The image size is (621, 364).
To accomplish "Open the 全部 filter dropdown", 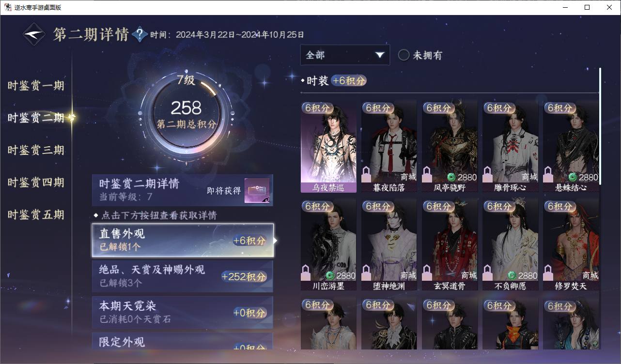I will tap(345, 55).
